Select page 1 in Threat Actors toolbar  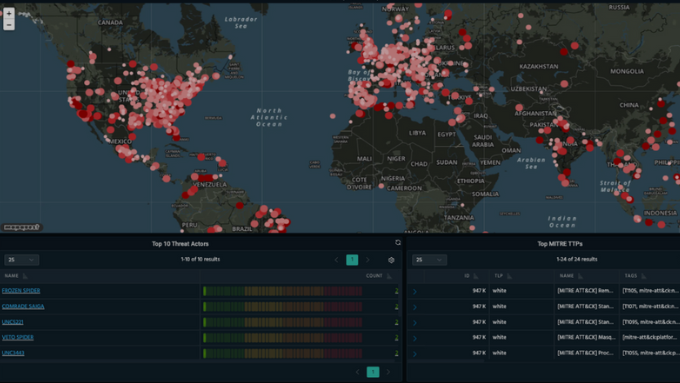(352, 260)
